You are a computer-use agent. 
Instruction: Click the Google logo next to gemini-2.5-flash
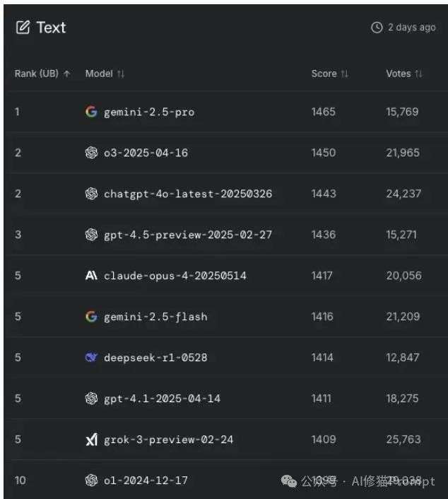[91, 317]
